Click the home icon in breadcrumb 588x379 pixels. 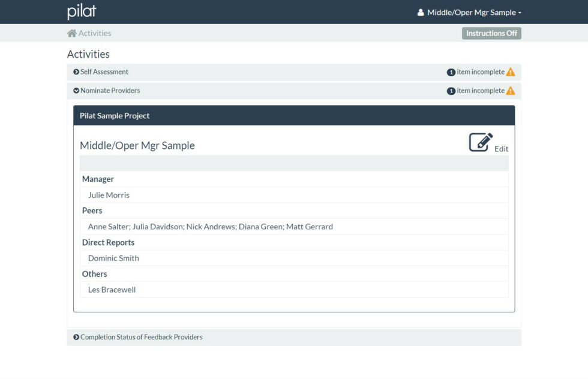(72, 34)
